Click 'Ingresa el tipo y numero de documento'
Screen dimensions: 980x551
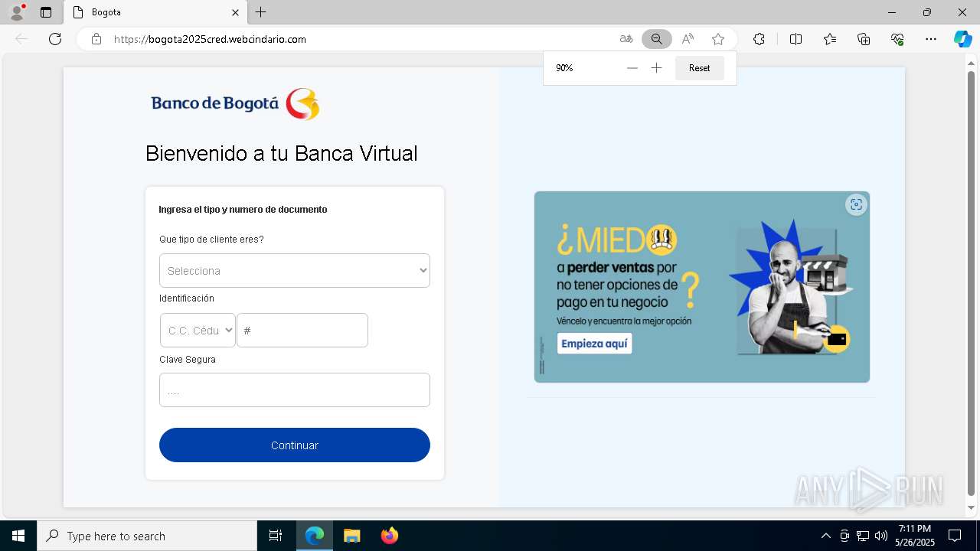point(243,210)
